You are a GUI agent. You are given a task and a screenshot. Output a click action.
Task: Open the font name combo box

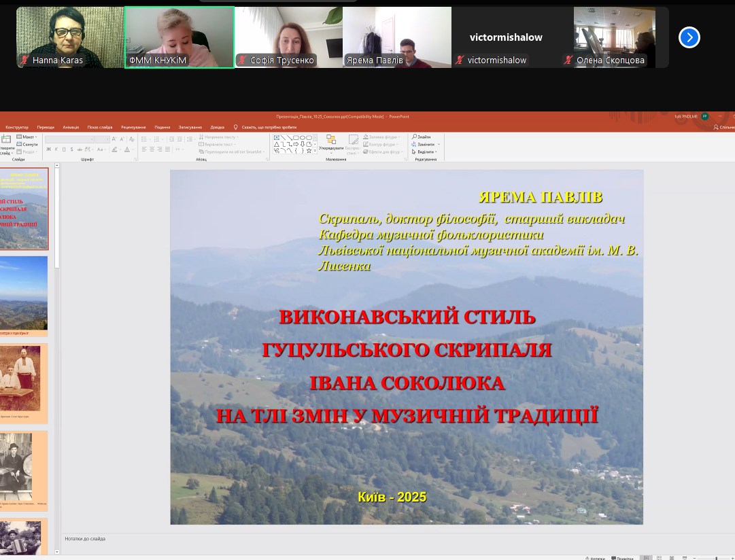tap(69, 139)
